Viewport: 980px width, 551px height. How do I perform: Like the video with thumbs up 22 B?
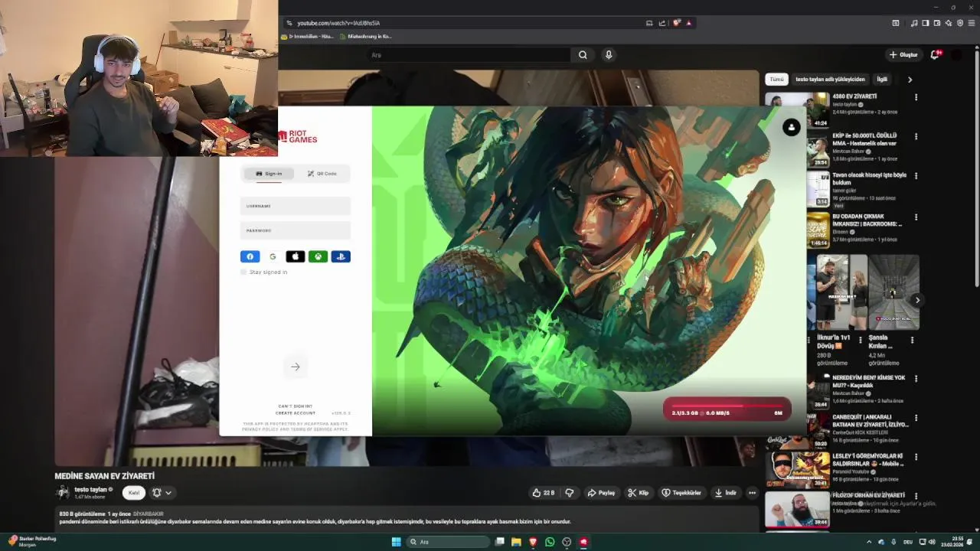(544, 493)
